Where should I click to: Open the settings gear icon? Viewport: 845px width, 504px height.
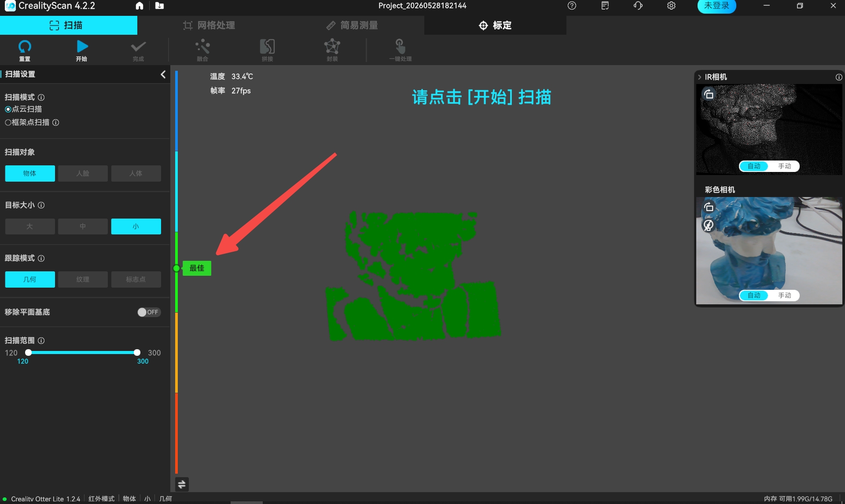point(671,6)
